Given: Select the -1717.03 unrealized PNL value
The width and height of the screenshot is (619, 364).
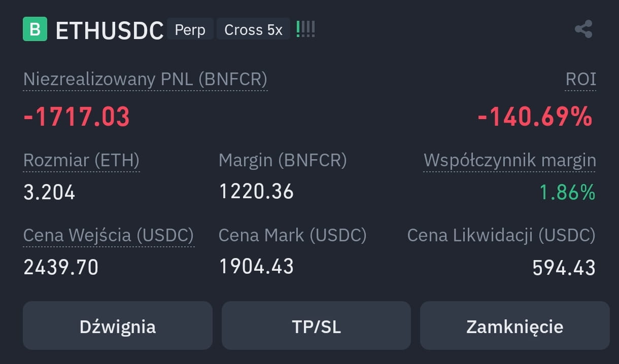Looking at the screenshot, I should click(x=77, y=117).
